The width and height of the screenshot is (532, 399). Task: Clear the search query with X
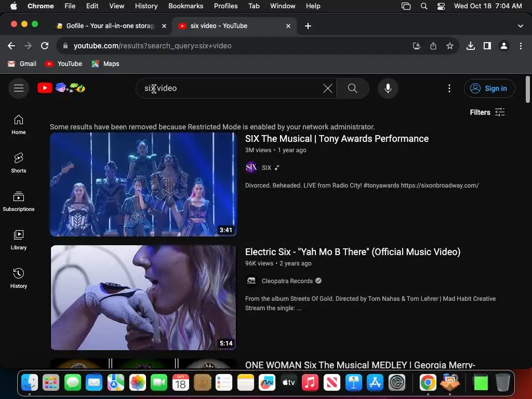tap(328, 88)
